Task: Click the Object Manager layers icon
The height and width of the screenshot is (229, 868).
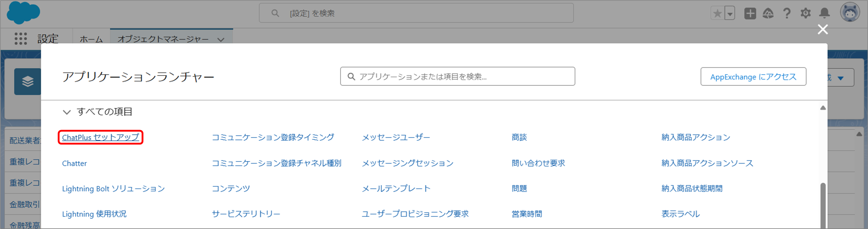Action: [28, 81]
